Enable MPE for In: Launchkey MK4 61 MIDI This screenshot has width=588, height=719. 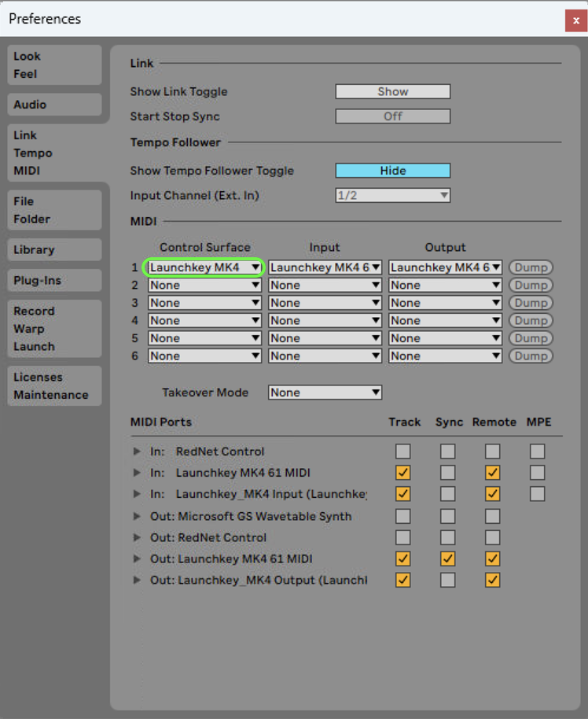[x=537, y=472]
